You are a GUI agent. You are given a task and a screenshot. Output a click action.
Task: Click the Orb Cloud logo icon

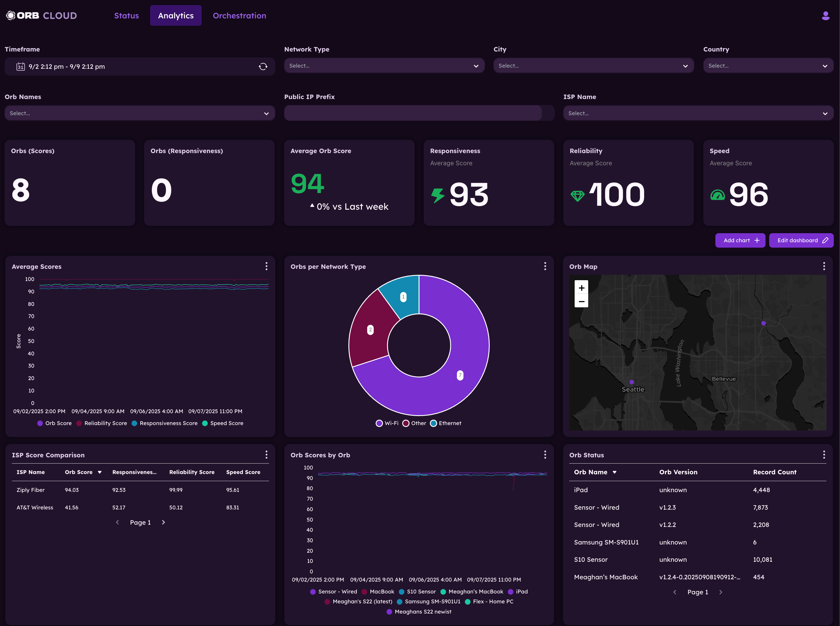(10, 16)
